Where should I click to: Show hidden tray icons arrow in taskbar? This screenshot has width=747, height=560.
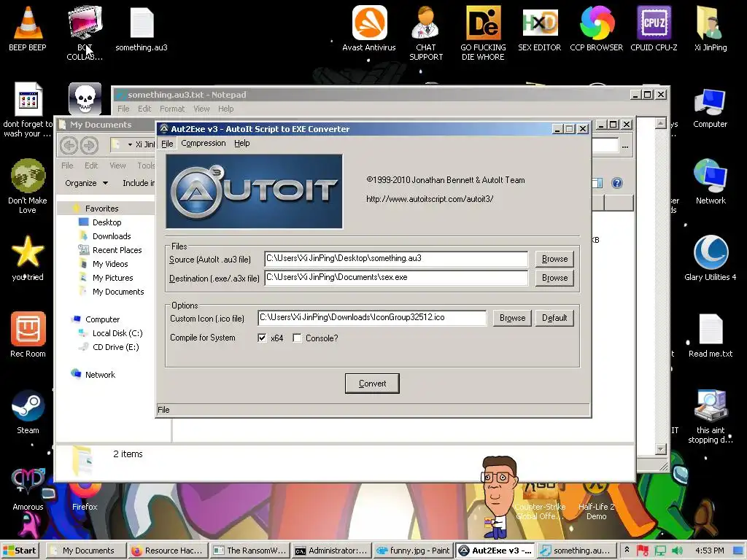tap(627, 550)
